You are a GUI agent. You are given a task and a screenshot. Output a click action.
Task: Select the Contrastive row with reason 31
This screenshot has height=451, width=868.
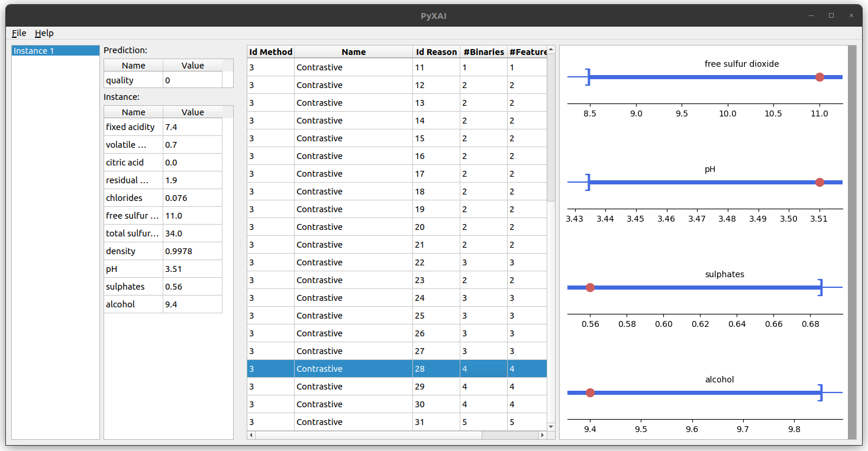[x=353, y=422]
